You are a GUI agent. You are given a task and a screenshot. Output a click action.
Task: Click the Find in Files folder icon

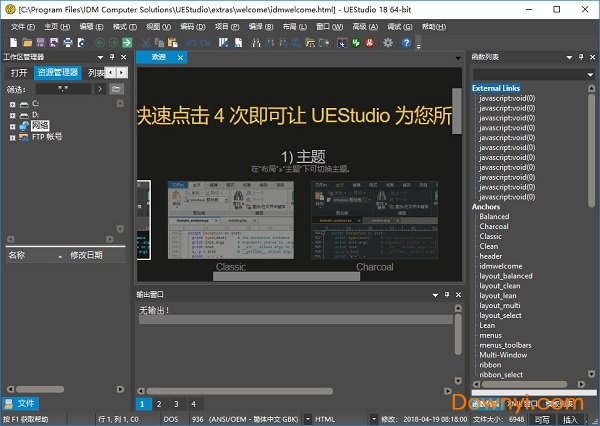pos(310,42)
